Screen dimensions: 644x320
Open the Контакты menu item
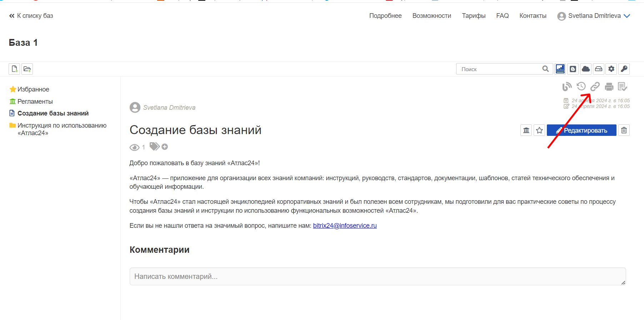click(533, 16)
